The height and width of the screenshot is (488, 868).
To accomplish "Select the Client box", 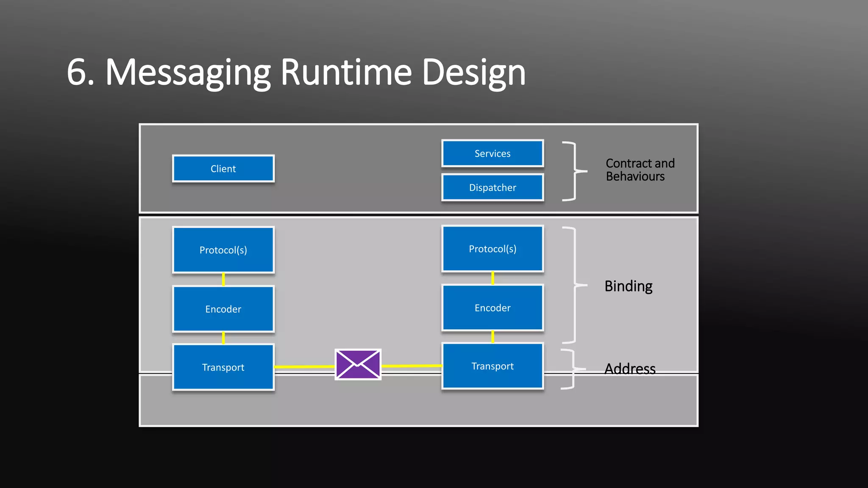I will pyautogui.click(x=223, y=169).
